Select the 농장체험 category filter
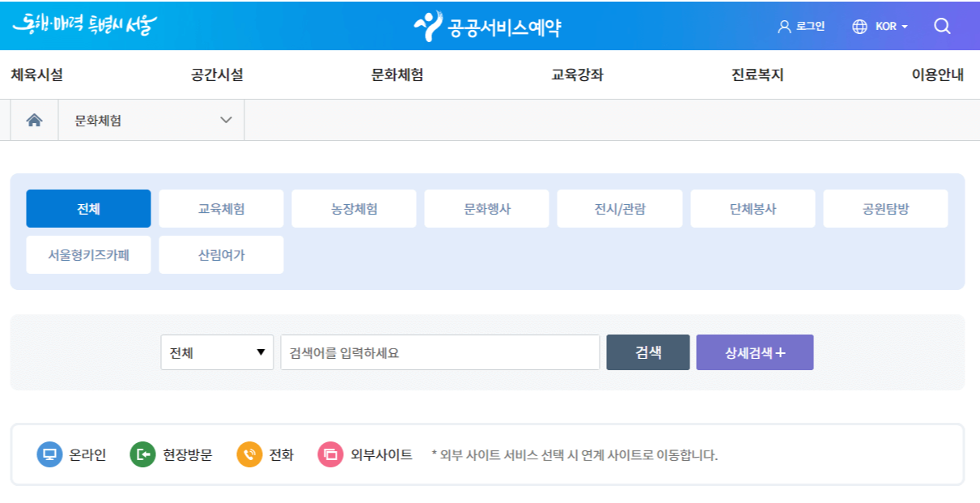 (x=354, y=208)
